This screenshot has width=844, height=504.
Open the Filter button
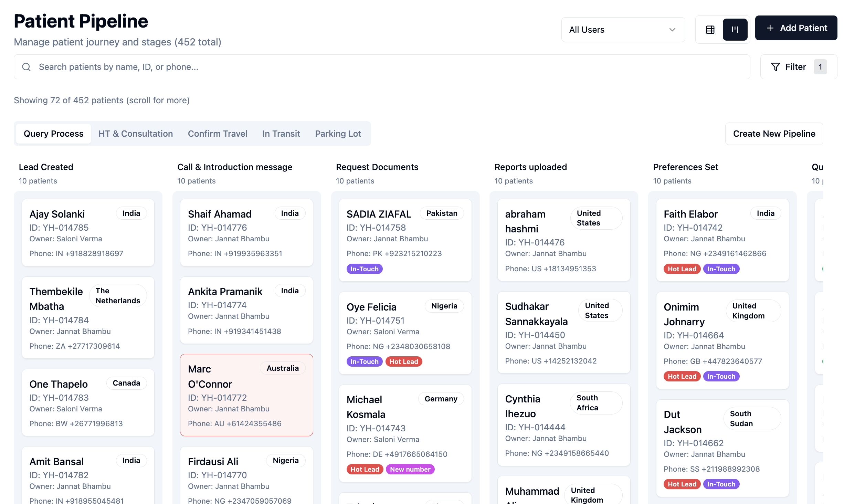pyautogui.click(x=799, y=67)
